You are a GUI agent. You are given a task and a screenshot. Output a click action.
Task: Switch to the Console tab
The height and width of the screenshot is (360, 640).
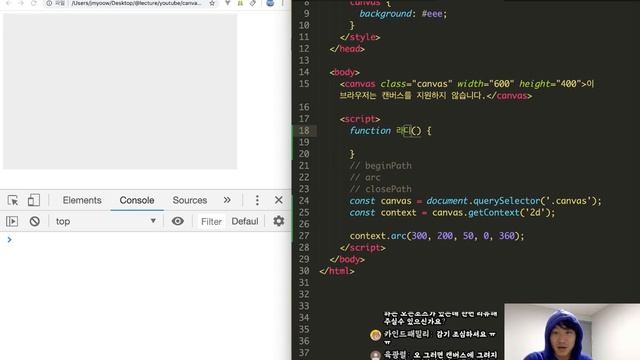pyautogui.click(x=137, y=200)
